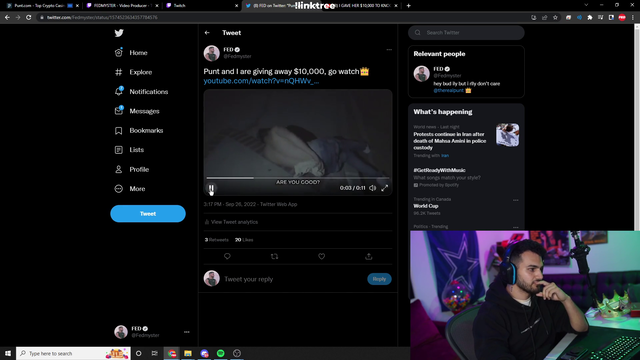Click the retweet icon
640x360 pixels.
(x=274, y=256)
